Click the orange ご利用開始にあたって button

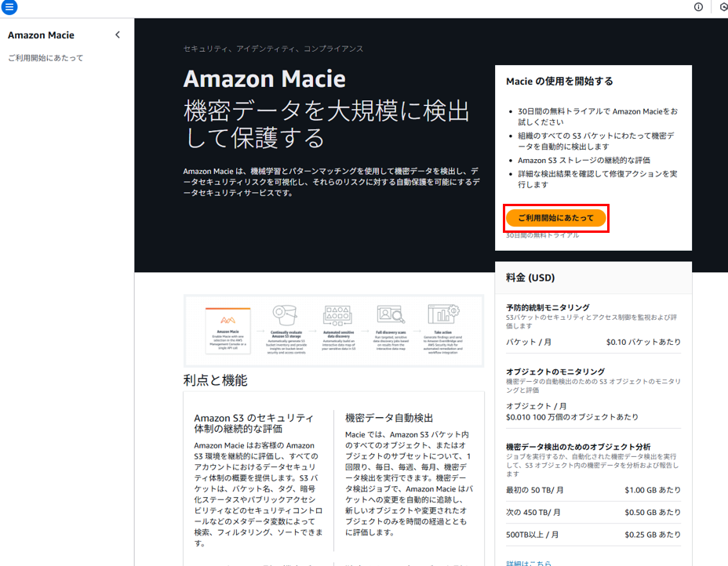click(x=555, y=218)
